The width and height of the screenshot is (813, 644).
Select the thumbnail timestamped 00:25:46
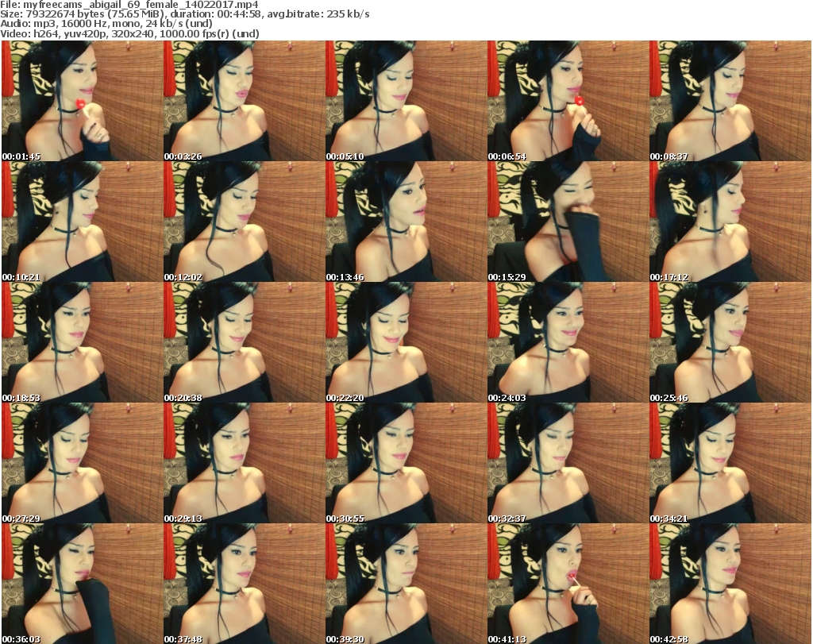(730, 342)
